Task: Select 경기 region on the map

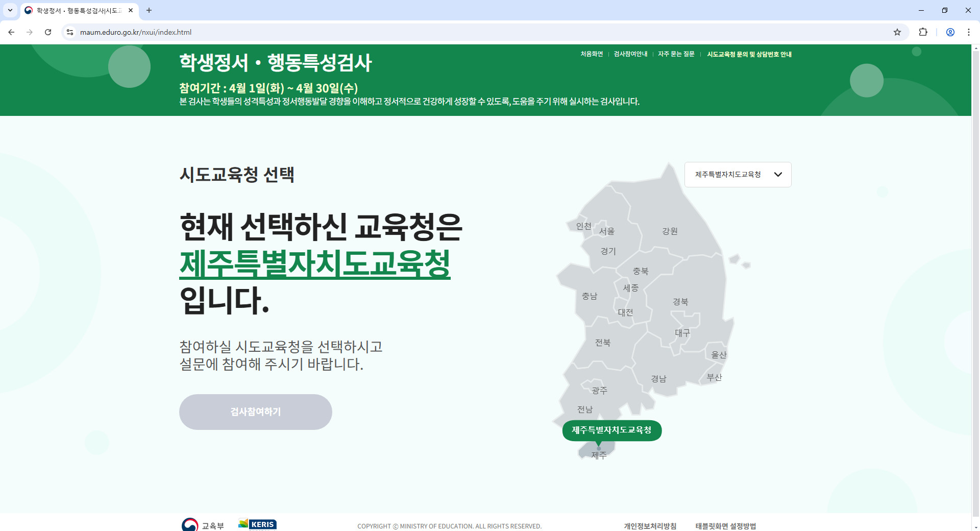Action: point(608,251)
